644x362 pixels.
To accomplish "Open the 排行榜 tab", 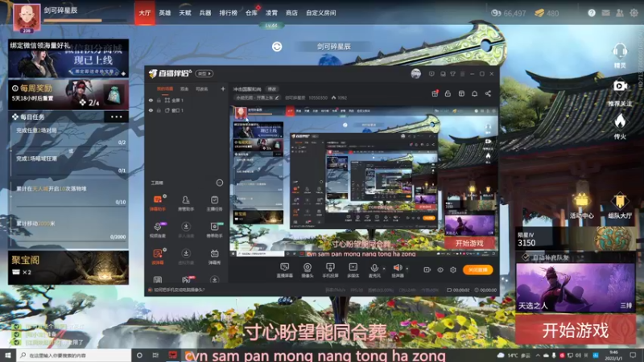I will [229, 13].
